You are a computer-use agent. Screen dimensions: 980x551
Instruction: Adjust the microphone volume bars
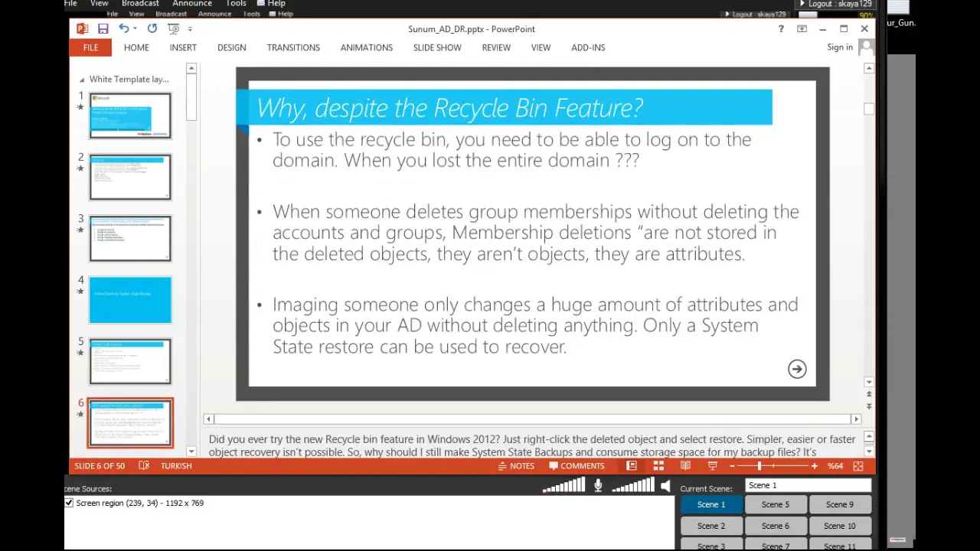pos(564,485)
